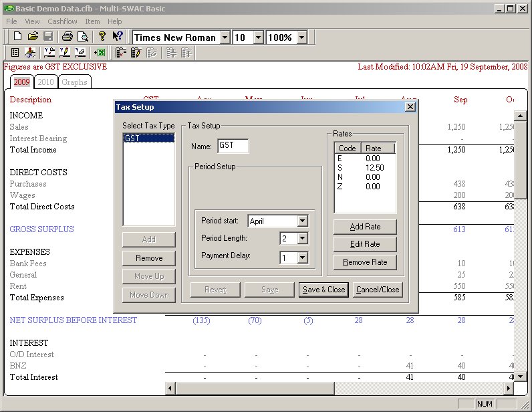Click the Rate column header in Rates

[x=378, y=148]
